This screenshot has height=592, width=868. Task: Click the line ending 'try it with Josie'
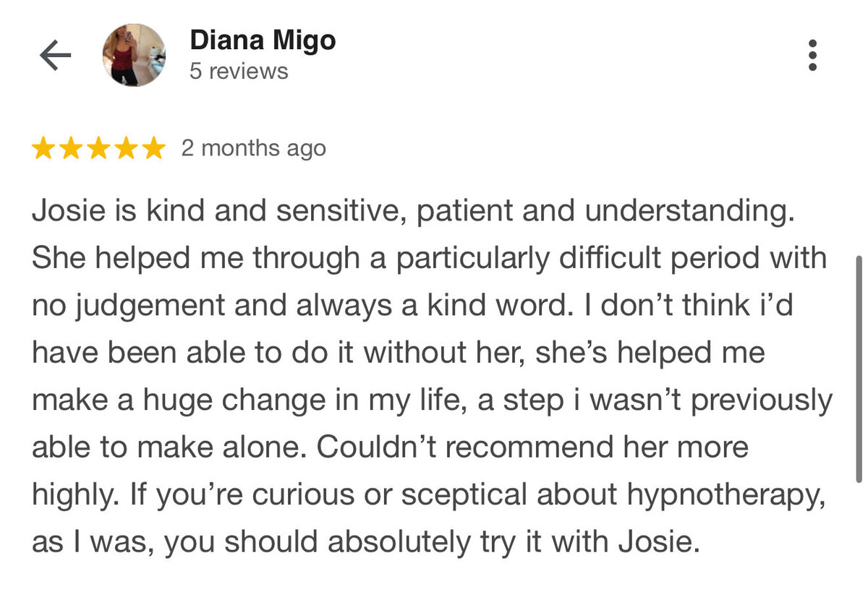pos(366,542)
